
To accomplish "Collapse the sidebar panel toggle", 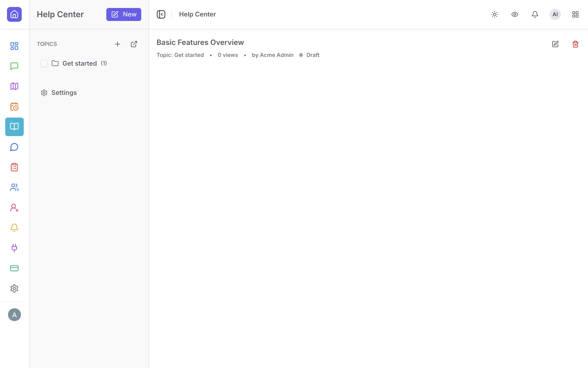I will click(x=161, y=14).
